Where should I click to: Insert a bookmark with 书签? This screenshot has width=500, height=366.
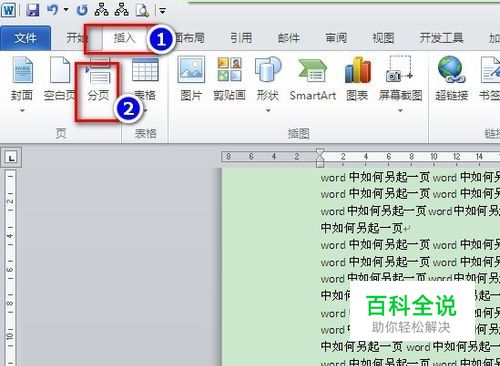coord(490,79)
